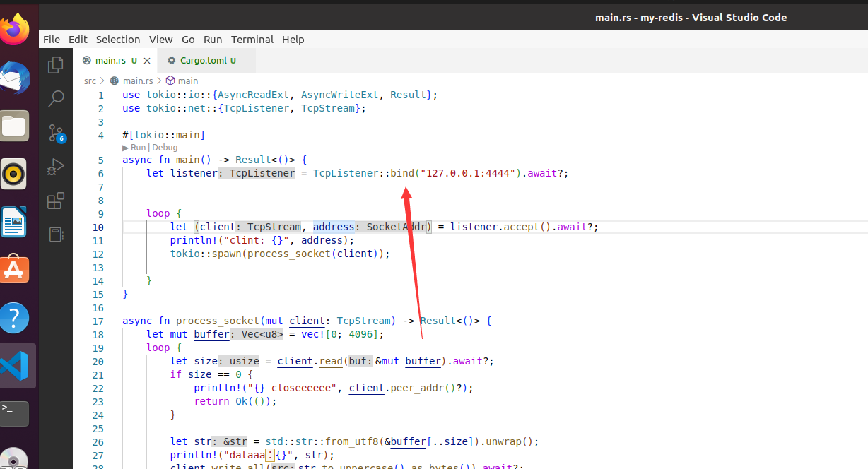The image size is (868, 469).
Task: Click the loop keyword on line 9
Action: 158,213
